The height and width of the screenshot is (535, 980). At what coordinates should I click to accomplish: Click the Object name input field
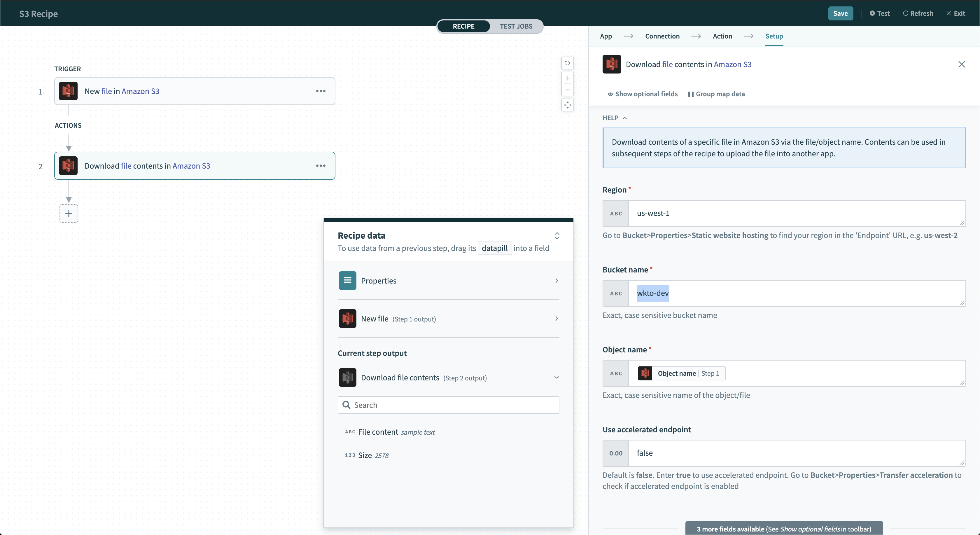784,373
